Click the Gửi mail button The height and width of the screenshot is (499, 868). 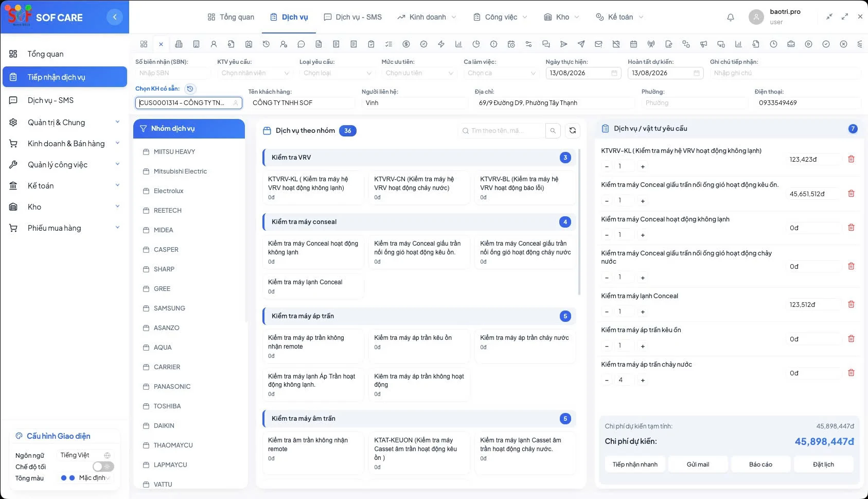pyautogui.click(x=698, y=464)
